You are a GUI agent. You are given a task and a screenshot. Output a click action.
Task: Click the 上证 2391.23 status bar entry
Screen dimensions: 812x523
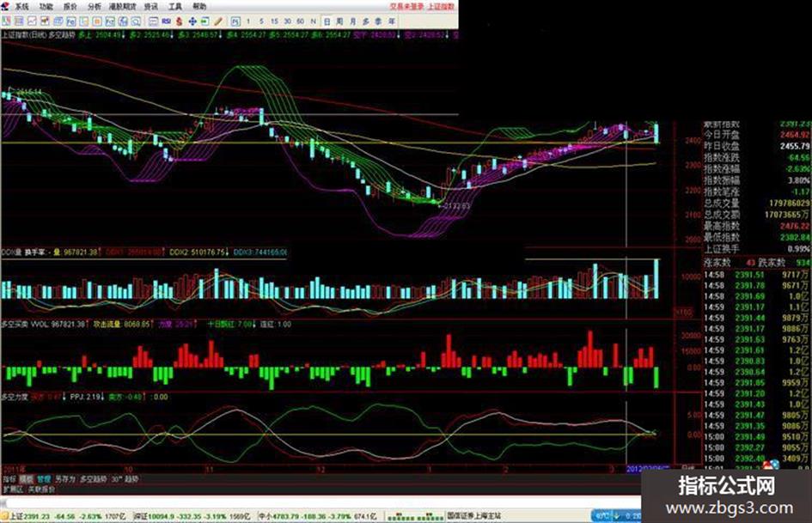67,516
